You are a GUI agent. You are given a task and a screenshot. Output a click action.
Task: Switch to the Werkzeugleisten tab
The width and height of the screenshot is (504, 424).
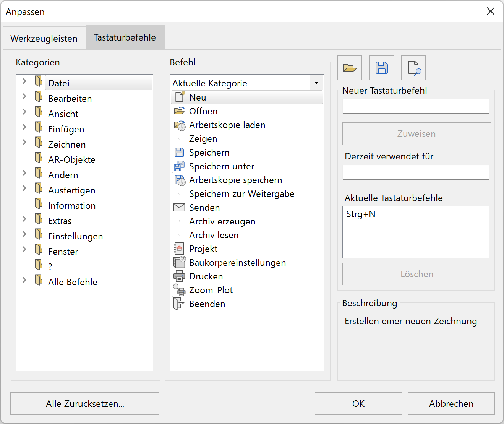44,37
